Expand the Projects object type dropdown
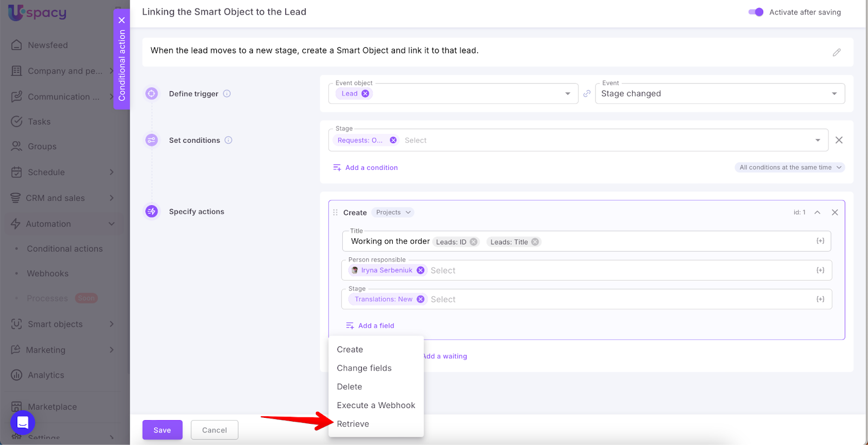 (x=393, y=212)
